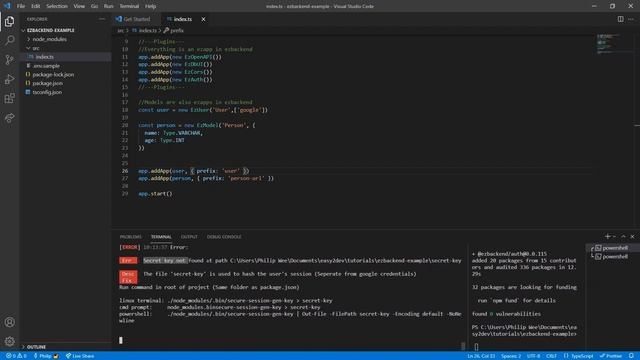Expand the Outline section
The image size is (640, 360).
point(36,347)
